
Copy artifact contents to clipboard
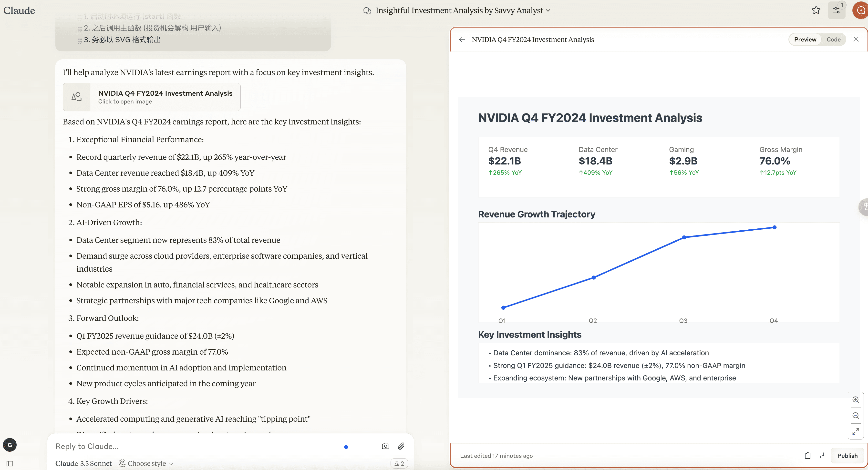click(x=808, y=456)
